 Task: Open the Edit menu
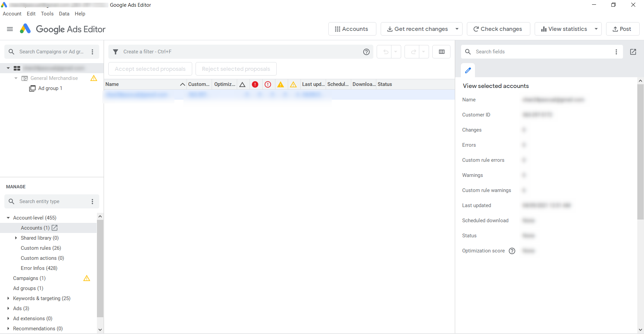(31, 14)
